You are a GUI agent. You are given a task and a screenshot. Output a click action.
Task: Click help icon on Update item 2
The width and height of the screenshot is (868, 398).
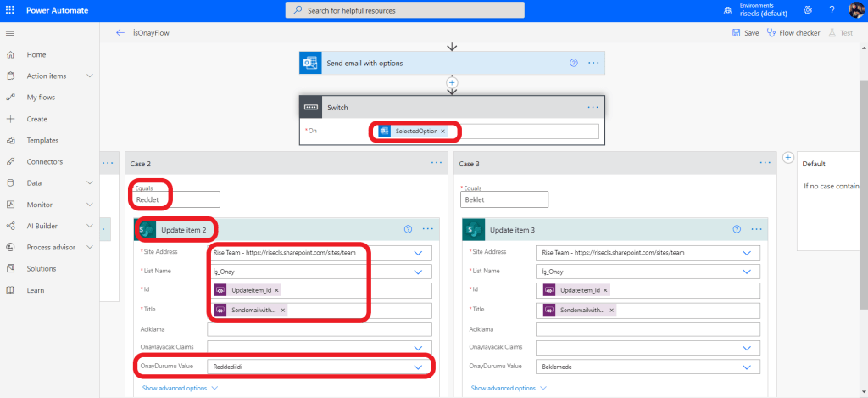408,229
